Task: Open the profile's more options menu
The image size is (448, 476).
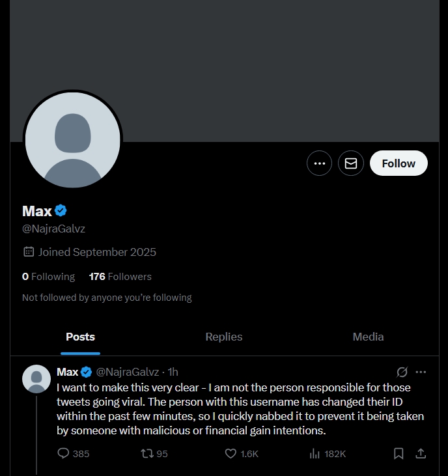Action: [319, 163]
